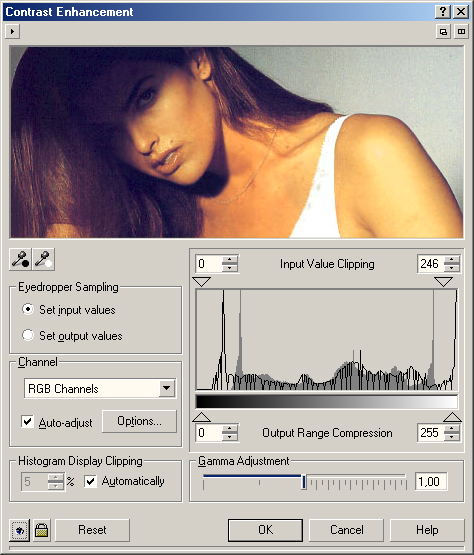Switch to before-and-after split preview

pos(461,32)
